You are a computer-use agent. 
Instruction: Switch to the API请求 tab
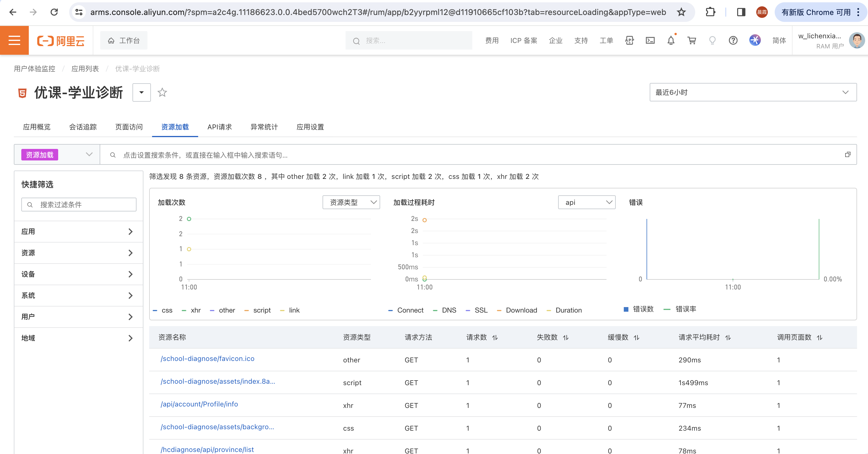pyautogui.click(x=219, y=127)
